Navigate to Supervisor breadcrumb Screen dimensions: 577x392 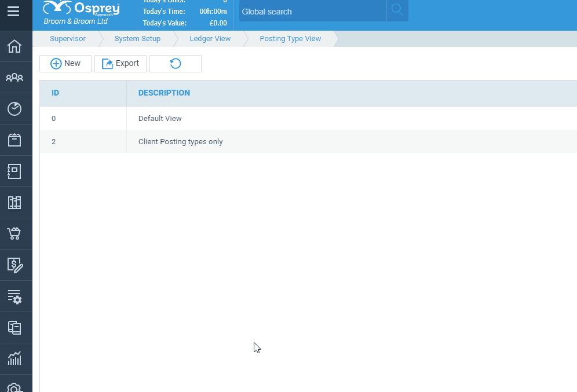click(x=68, y=39)
